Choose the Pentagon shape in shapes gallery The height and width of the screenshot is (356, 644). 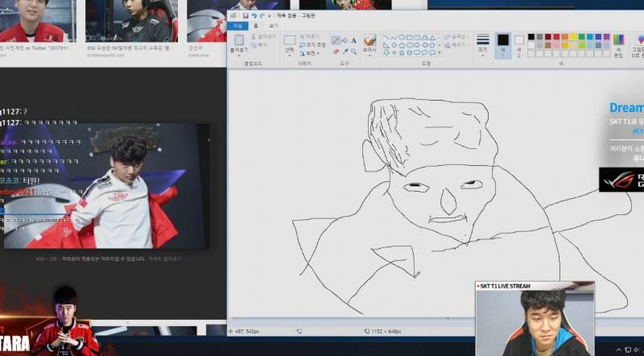402,45
